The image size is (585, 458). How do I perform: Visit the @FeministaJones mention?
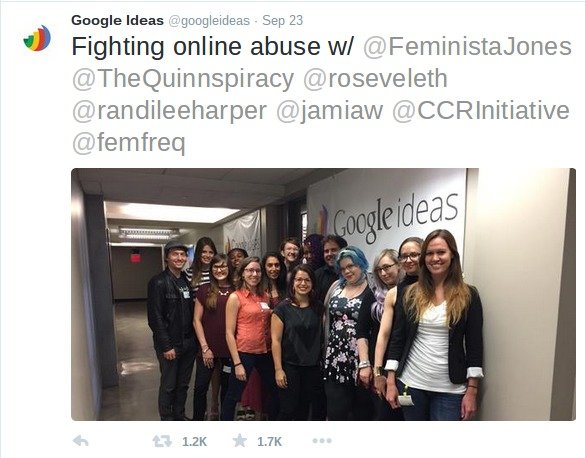(x=467, y=46)
